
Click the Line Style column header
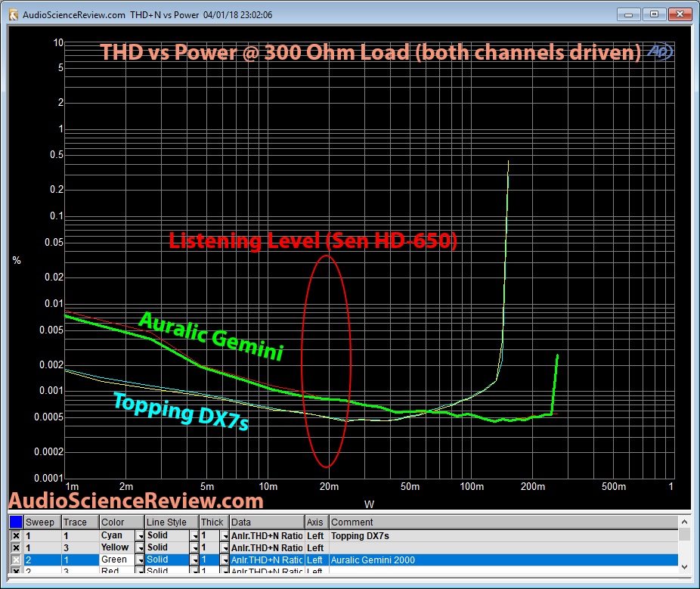click(172, 522)
